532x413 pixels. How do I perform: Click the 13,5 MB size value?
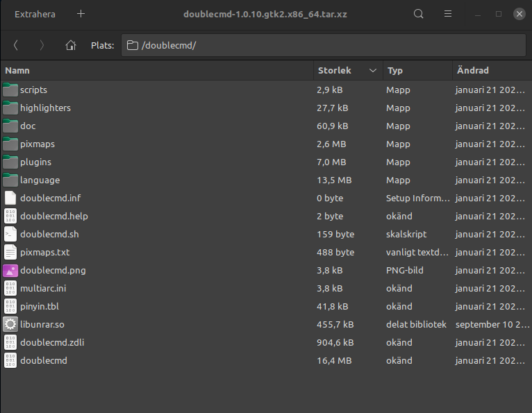[334, 180]
